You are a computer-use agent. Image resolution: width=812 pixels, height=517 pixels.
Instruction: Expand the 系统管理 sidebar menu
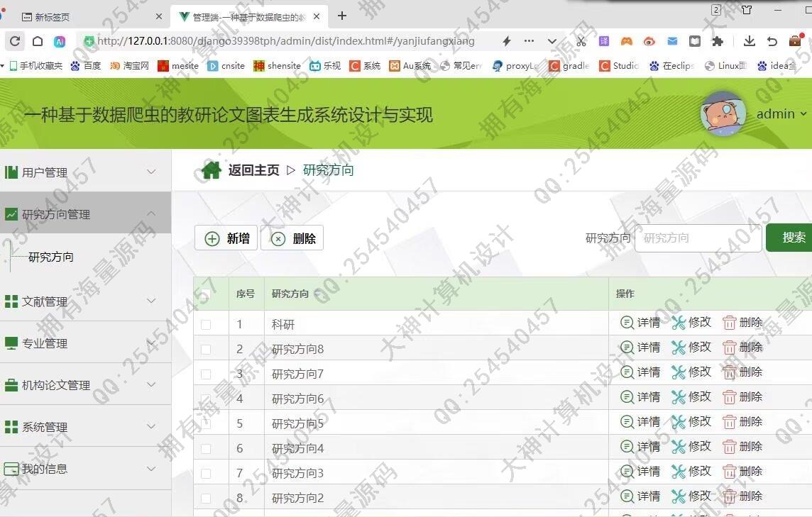point(85,426)
